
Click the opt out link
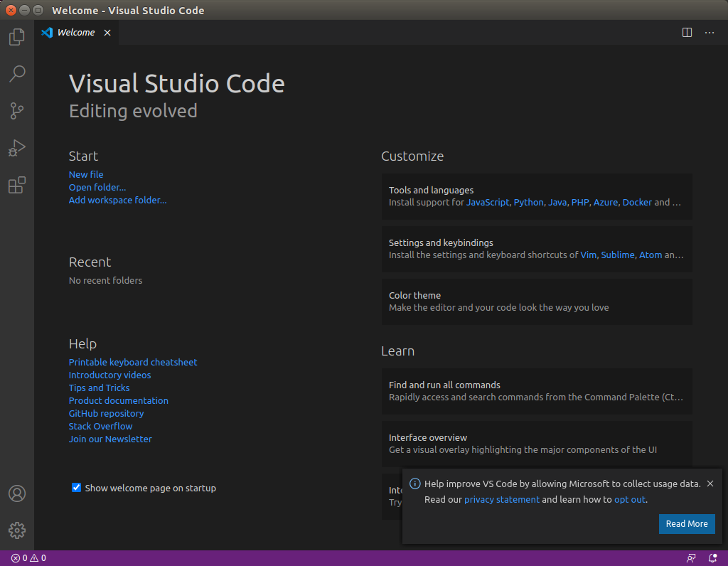click(630, 500)
